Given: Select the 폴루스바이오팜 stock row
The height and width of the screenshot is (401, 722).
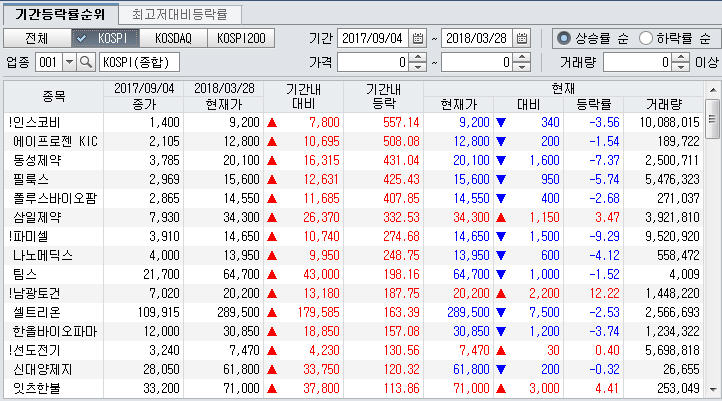Looking at the screenshot, I should [354, 198].
